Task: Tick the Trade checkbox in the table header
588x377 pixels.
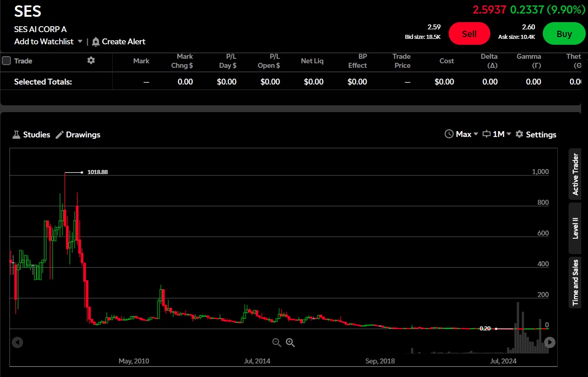Action: 6,61
